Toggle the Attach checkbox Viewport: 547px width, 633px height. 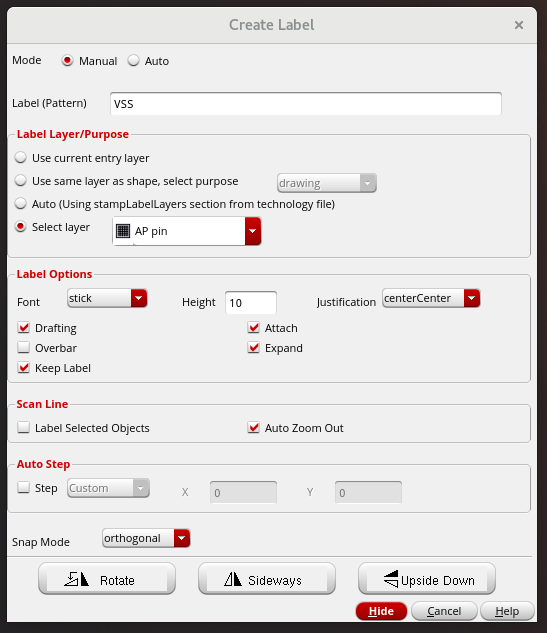coord(254,327)
